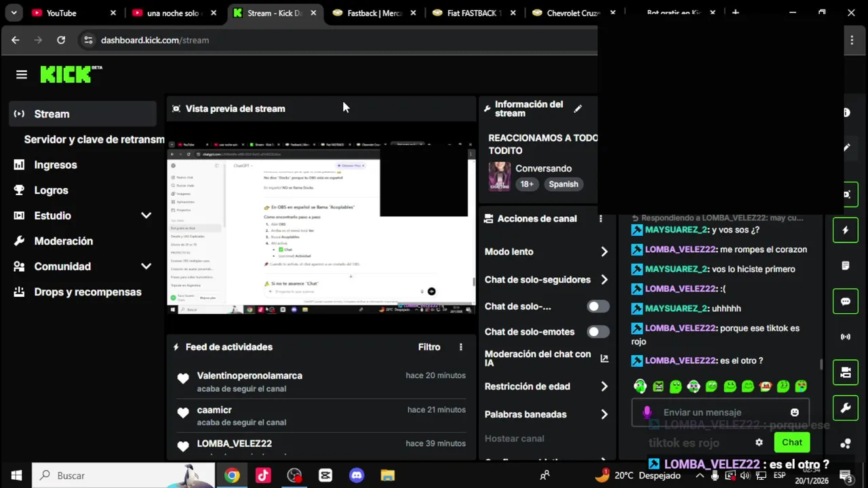Show hidden system tray icons

click(700, 476)
